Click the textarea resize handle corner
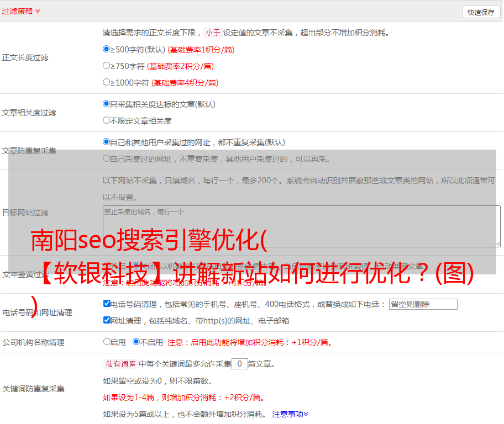This screenshot has height=424, width=504. [497, 244]
